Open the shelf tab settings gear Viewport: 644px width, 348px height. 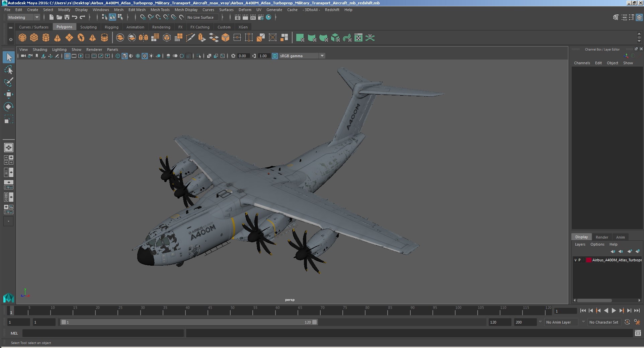[11, 39]
